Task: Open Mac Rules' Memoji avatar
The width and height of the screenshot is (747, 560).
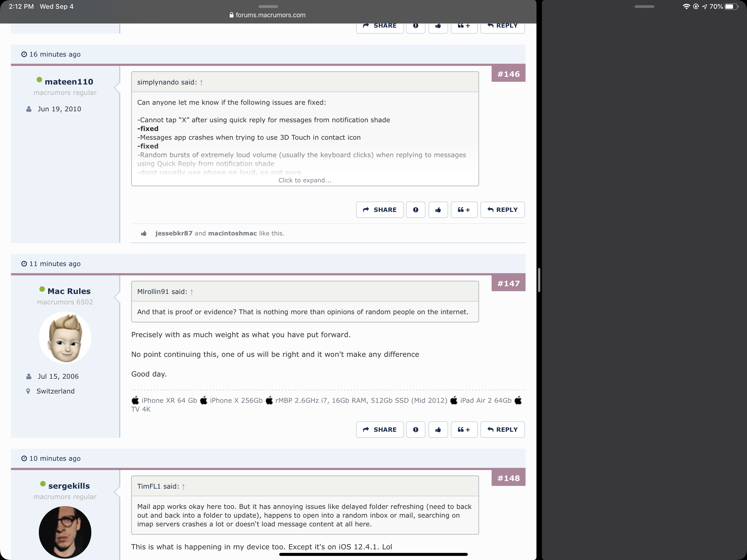Action: point(65,337)
